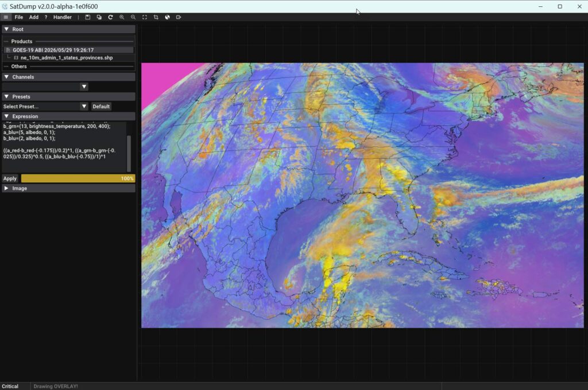This screenshot has width=588, height=390.
Task: Open the ? help menu
Action: point(46,17)
